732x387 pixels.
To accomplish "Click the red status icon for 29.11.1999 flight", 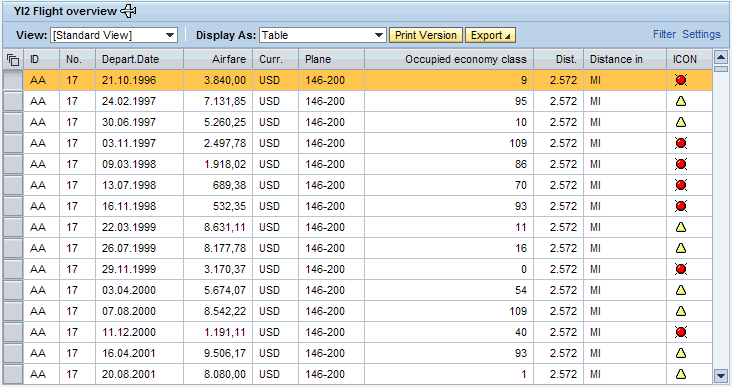I will (681, 269).
